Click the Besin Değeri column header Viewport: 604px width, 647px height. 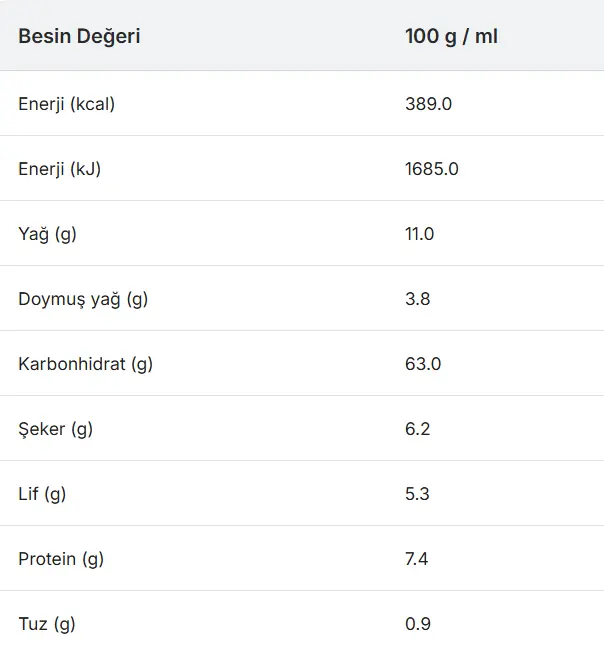(79, 36)
